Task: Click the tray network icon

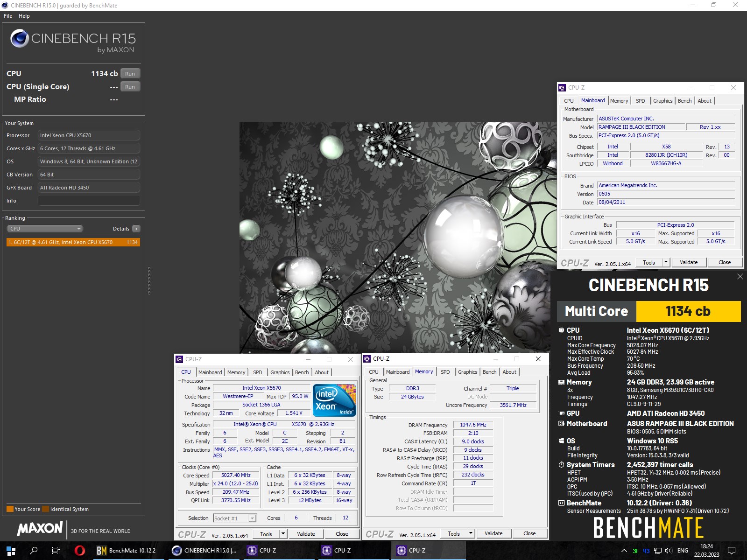Action: pyautogui.click(x=657, y=551)
